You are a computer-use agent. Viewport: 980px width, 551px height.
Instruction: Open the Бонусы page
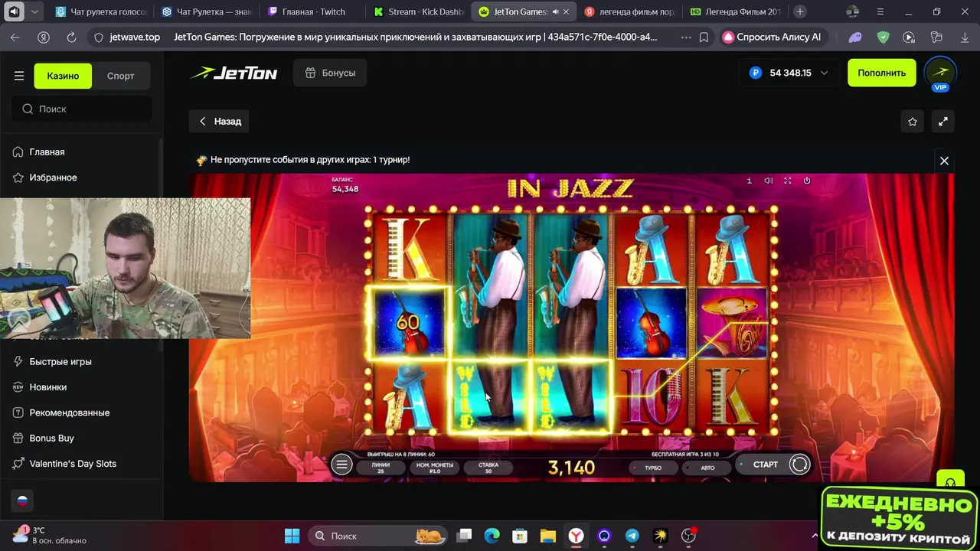coord(330,73)
